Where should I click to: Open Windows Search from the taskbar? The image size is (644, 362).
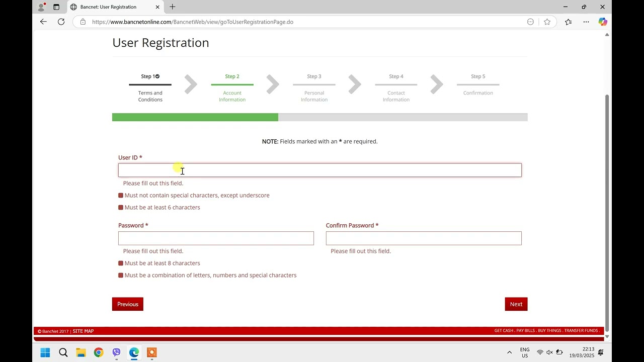click(x=63, y=352)
